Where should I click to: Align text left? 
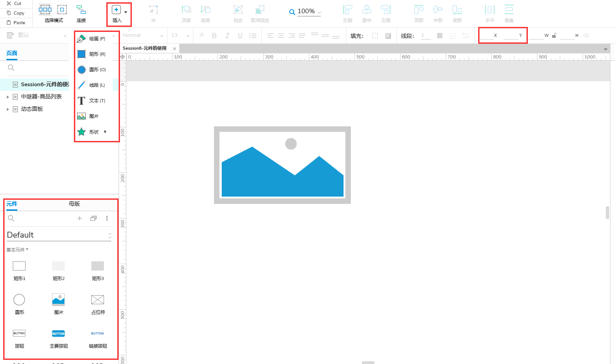pyautogui.click(x=271, y=36)
